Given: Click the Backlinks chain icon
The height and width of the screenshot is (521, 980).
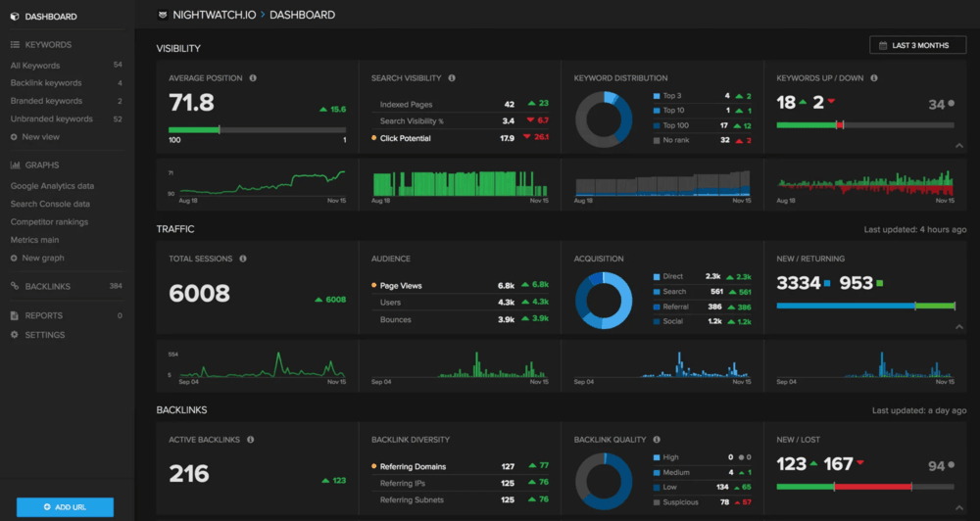Looking at the screenshot, I should (x=15, y=286).
